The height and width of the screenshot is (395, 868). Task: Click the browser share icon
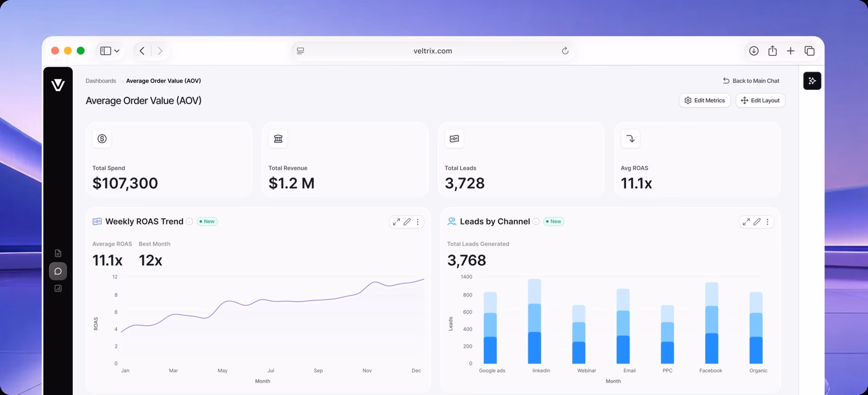click(773, 50)
